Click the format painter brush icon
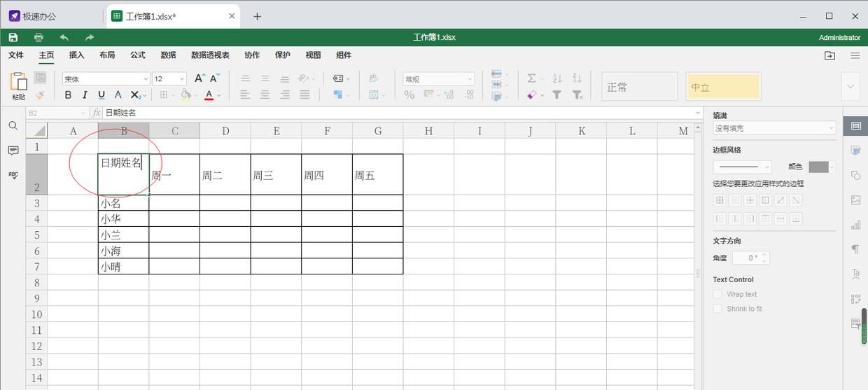 (x=41, y=95)
